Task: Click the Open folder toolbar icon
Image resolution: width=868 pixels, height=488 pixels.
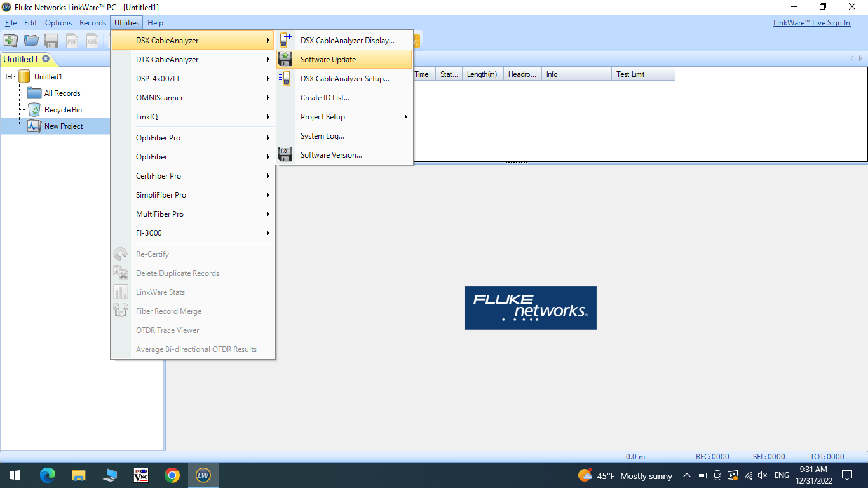Action: coord(31,41)
